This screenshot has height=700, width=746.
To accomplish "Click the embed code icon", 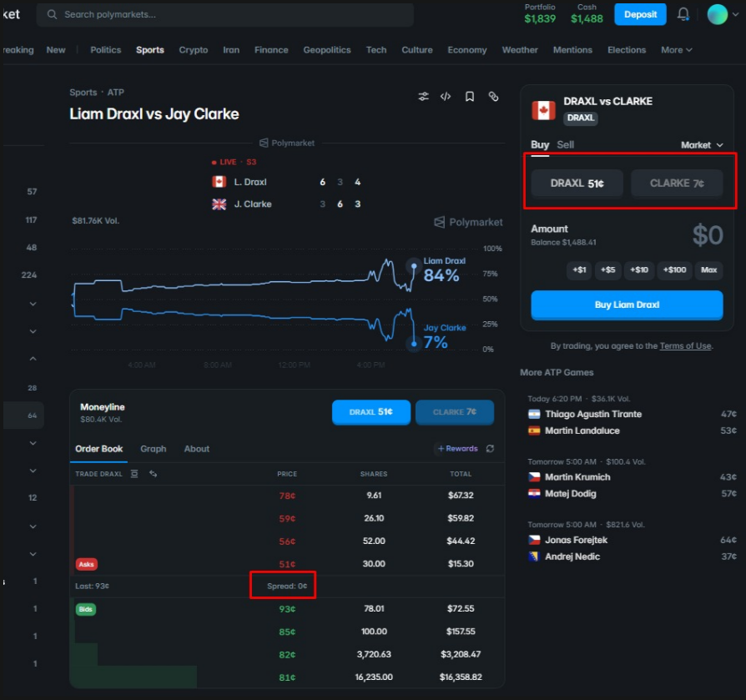I will [446, 97].
